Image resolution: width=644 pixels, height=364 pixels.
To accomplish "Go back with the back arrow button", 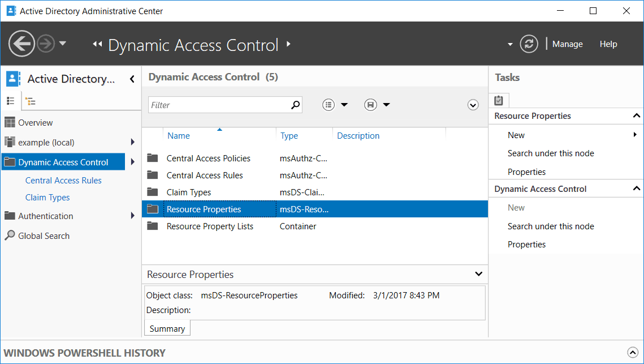I will click(x=21, y=43).
